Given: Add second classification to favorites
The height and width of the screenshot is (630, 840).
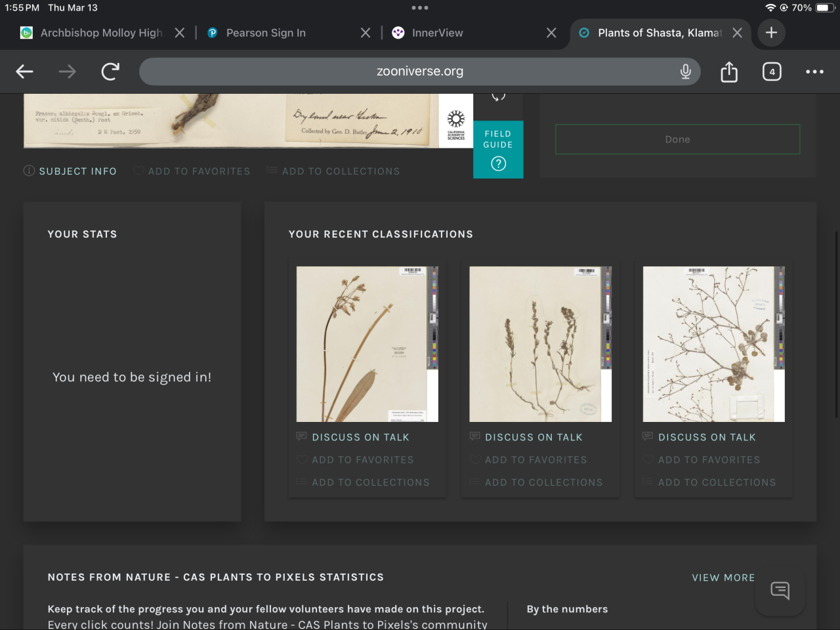Looking at the screenshot, I should 528,460.
